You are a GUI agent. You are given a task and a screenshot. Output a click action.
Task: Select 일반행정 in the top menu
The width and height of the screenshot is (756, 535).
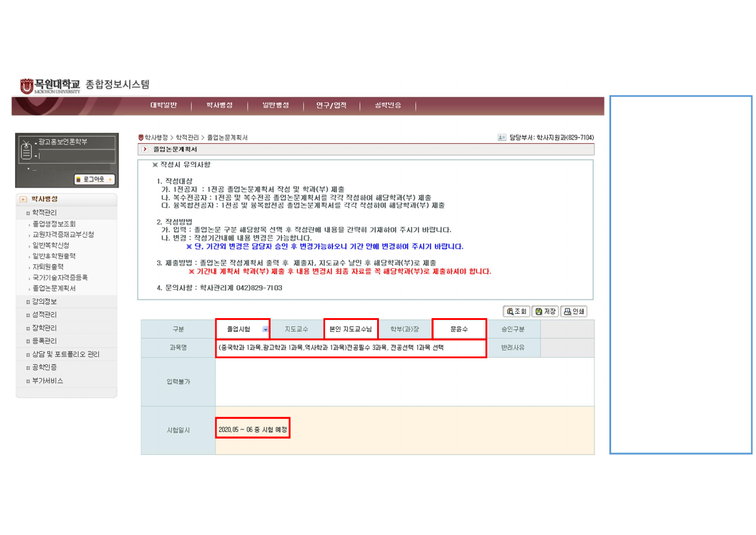[x=275, y=105]
